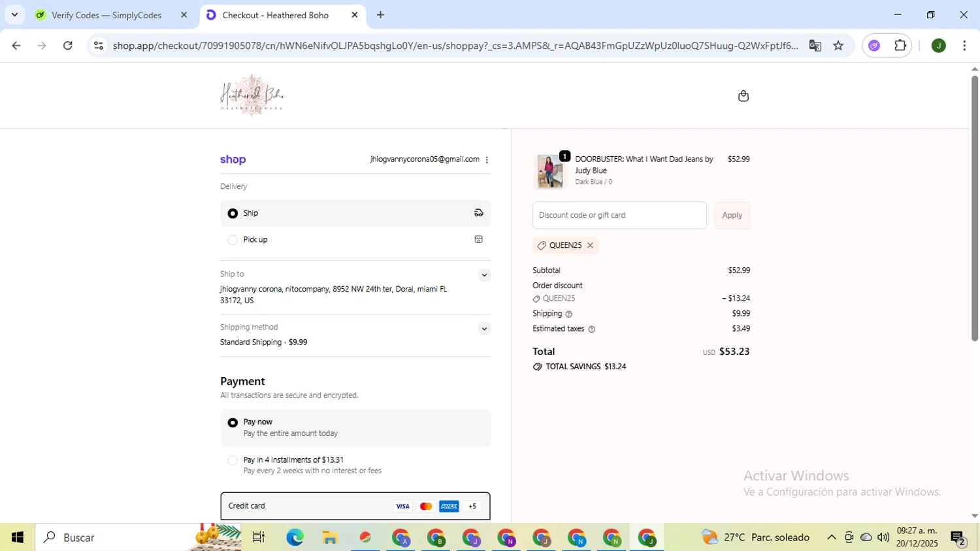
Task: Open a new browser tab
Action: point(380,15)
